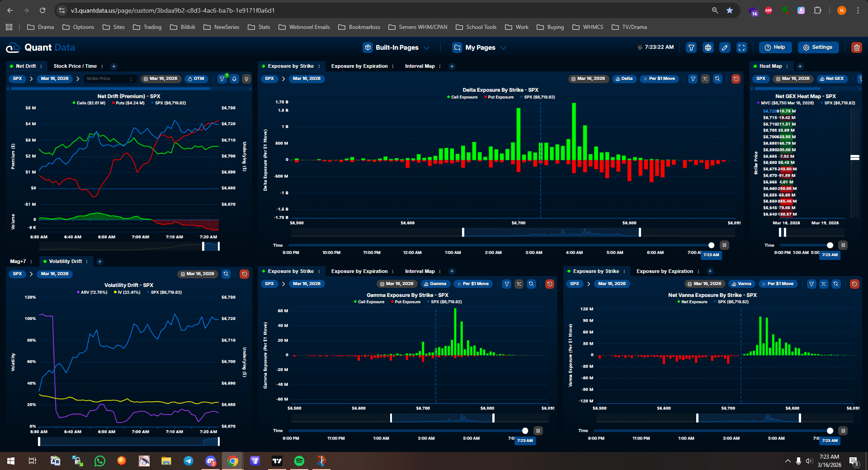Open the Strike Price selector in Net Drift
Screen dimensions: 868x470
pyautogui.click(x=110, y=79)
